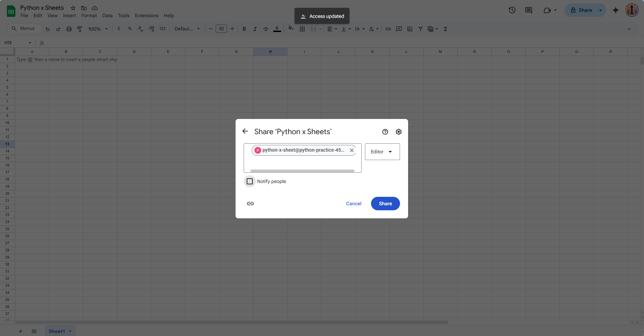Viewport: 644px width, 336px height.
Task: Open comments panel icon
Action: click(x=529, y=10)
